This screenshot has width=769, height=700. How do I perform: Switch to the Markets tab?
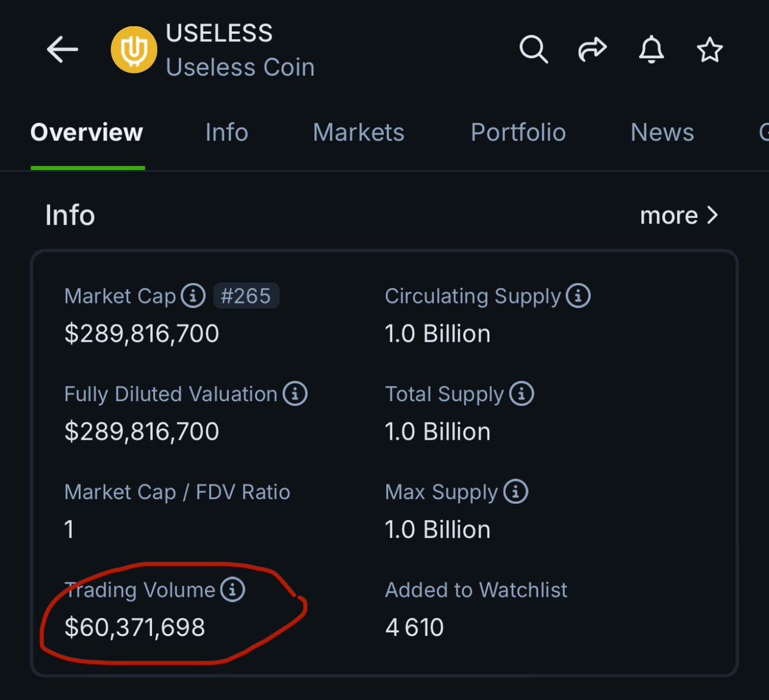(x=358, y=133)
